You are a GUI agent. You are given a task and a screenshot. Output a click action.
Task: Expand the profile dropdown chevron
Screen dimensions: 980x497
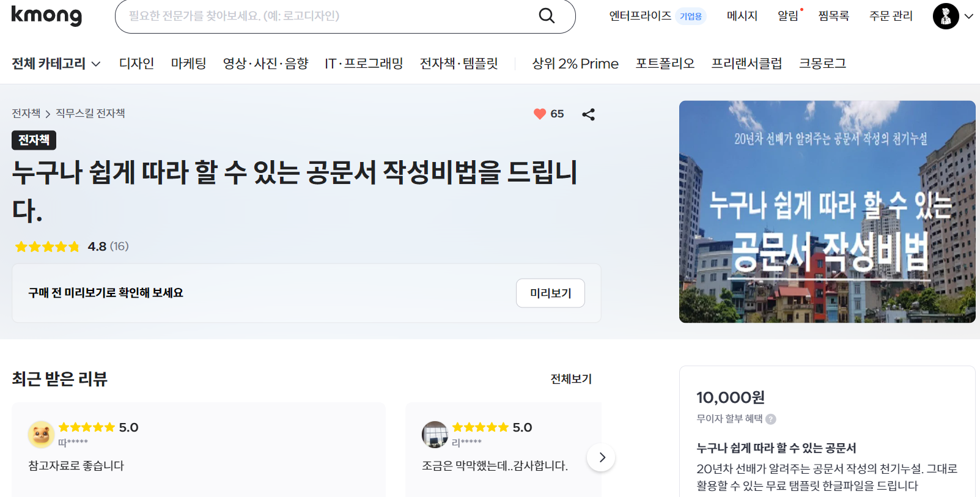coord(969,17)
